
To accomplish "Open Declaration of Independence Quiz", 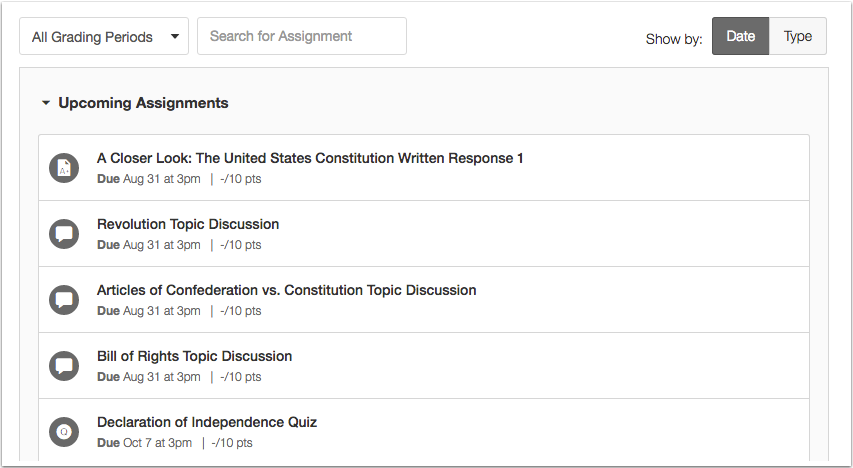I will tap(207, 422).
